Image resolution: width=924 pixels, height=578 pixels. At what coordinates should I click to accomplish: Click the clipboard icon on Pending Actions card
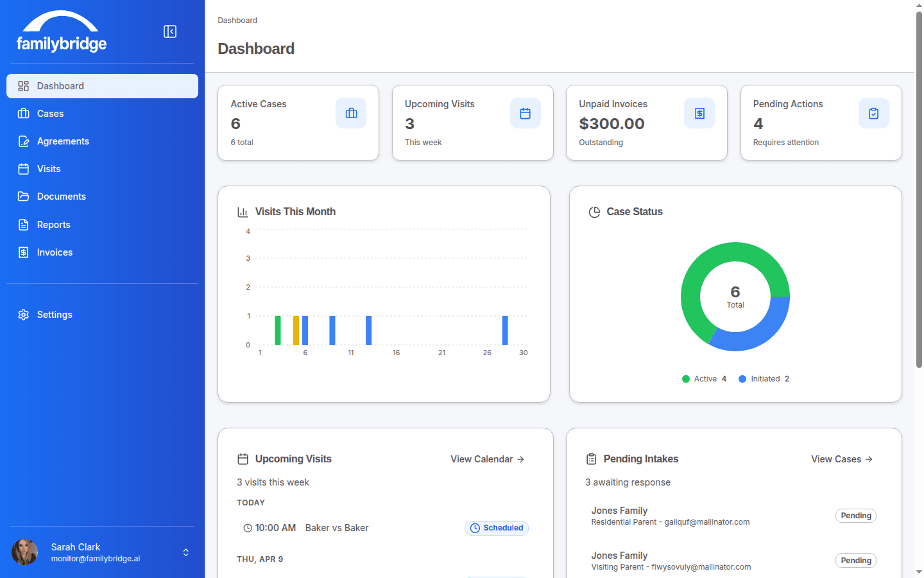[x=873, y=112]
